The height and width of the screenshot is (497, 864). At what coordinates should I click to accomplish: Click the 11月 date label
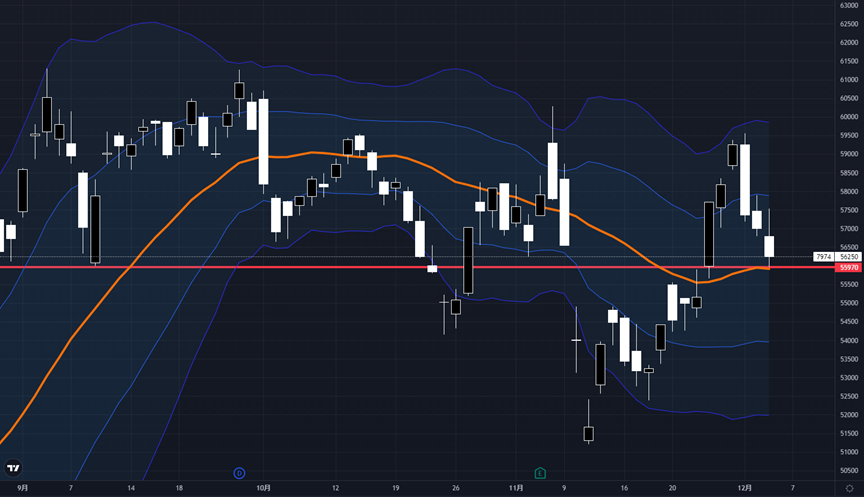pos(516,488)
